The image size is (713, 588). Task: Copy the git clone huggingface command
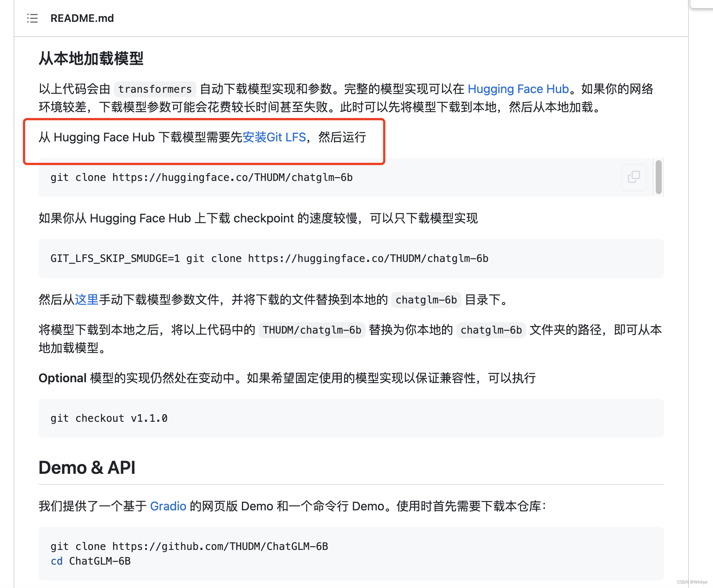633,177
